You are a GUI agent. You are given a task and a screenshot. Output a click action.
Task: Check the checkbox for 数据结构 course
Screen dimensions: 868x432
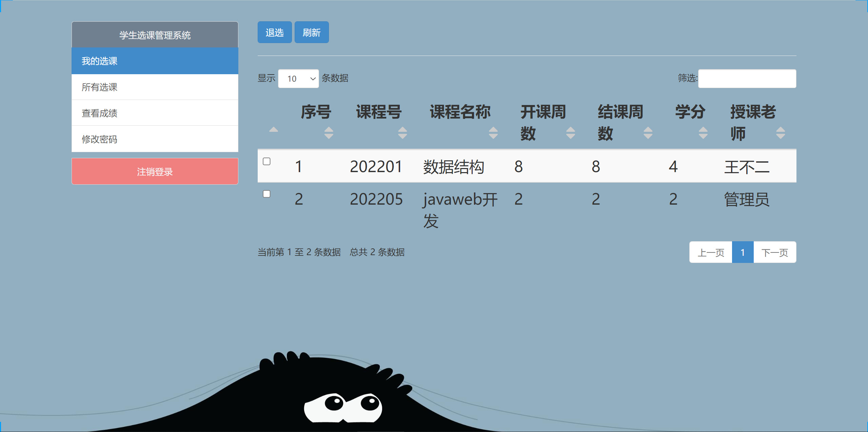267,162
